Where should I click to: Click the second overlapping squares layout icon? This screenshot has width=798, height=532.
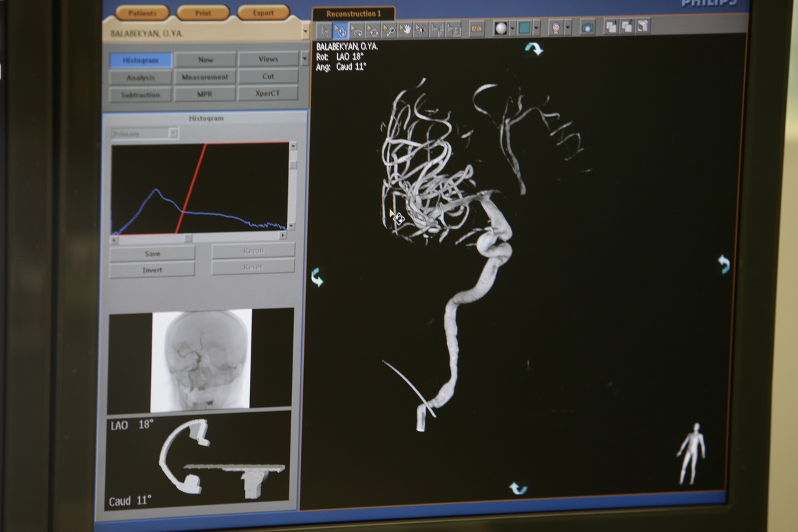coord(626,27)
